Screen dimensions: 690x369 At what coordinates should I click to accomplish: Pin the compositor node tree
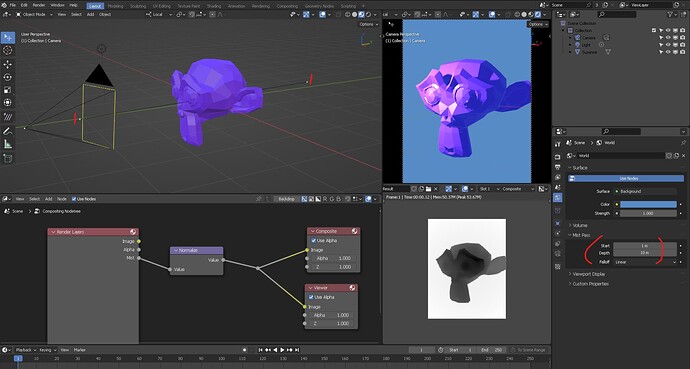pos(259,199)
